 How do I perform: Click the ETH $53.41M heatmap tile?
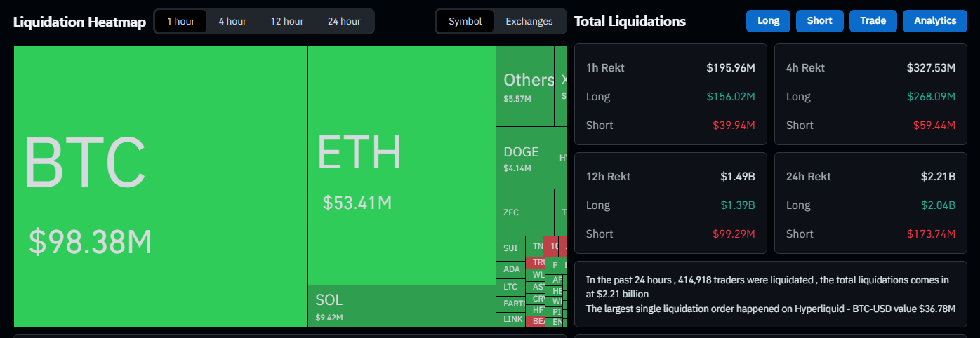pos(402,165)
